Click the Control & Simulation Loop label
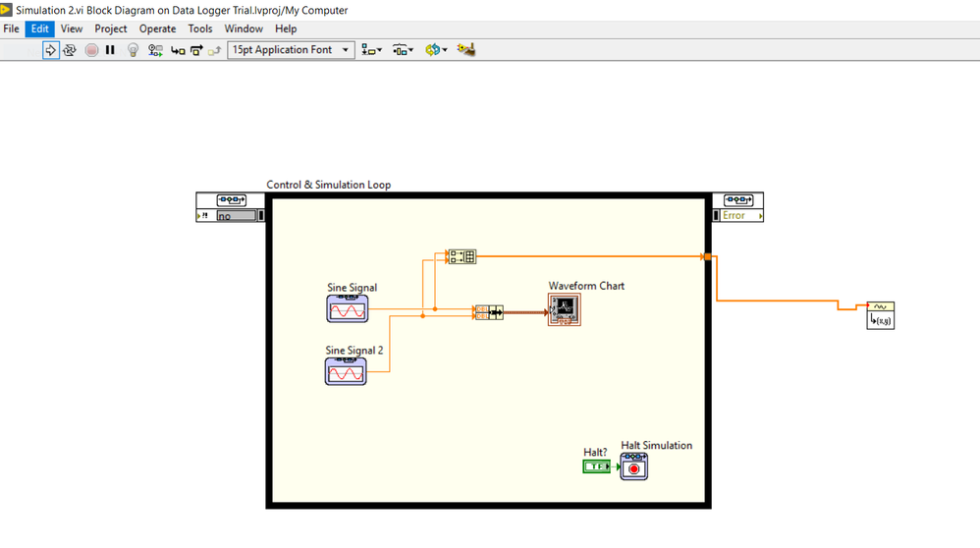The image size is (980, 548). click(329, 185)
